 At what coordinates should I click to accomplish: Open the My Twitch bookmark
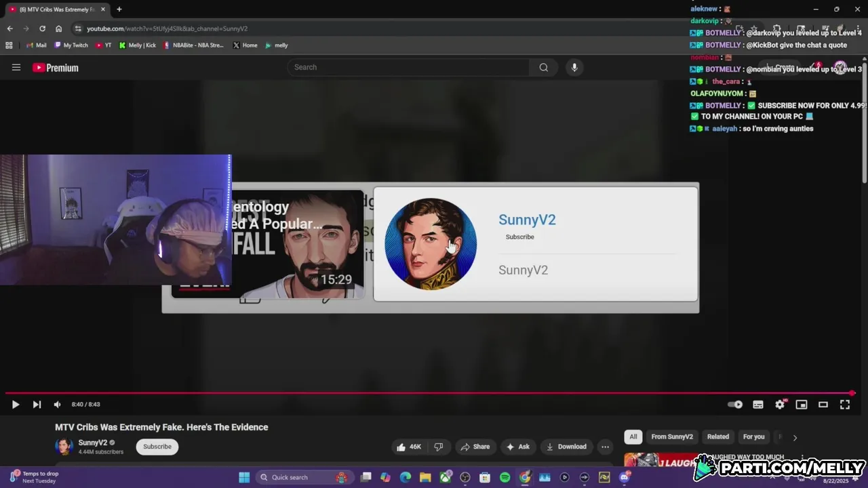71,45
